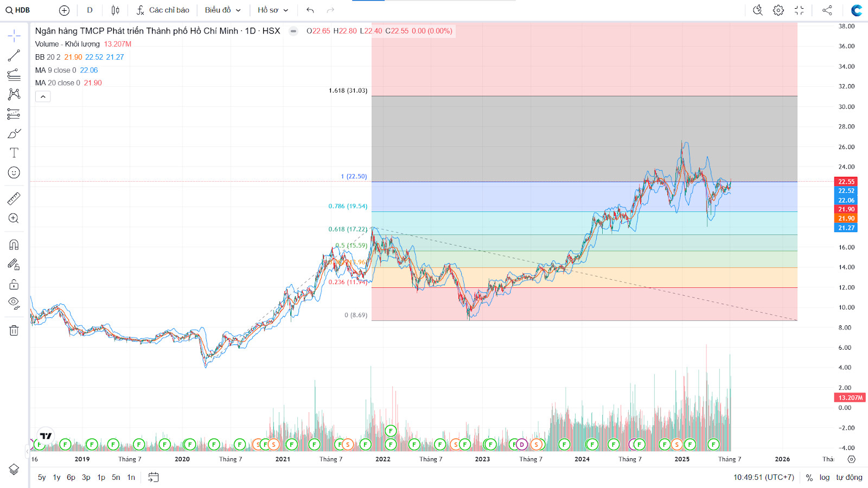Click the BB 20 2 indicator legend

[x=48, y=57]
